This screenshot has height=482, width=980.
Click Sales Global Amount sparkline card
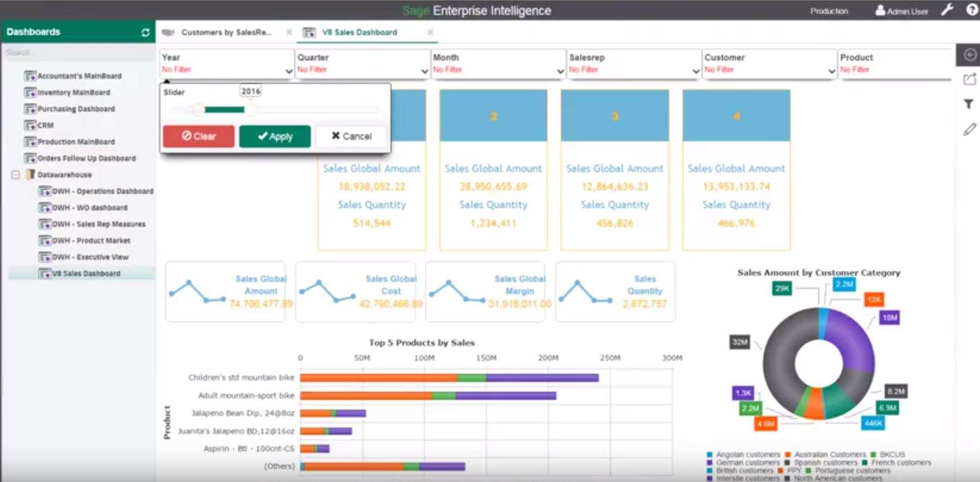point(225,292)
